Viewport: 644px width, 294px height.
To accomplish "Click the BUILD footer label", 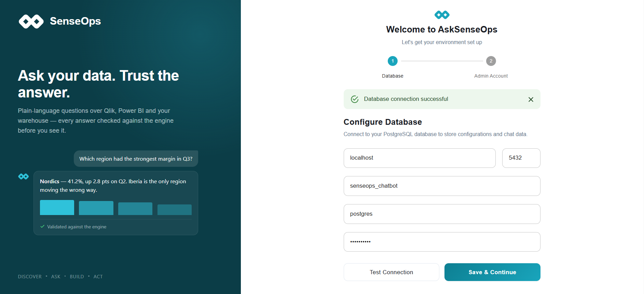I will 77,277.
